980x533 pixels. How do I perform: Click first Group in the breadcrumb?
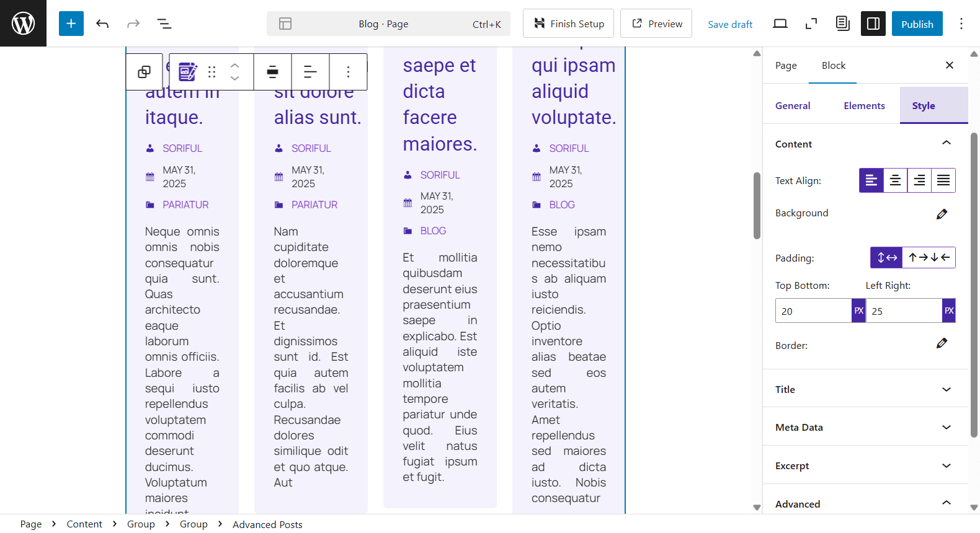[141, 524]
